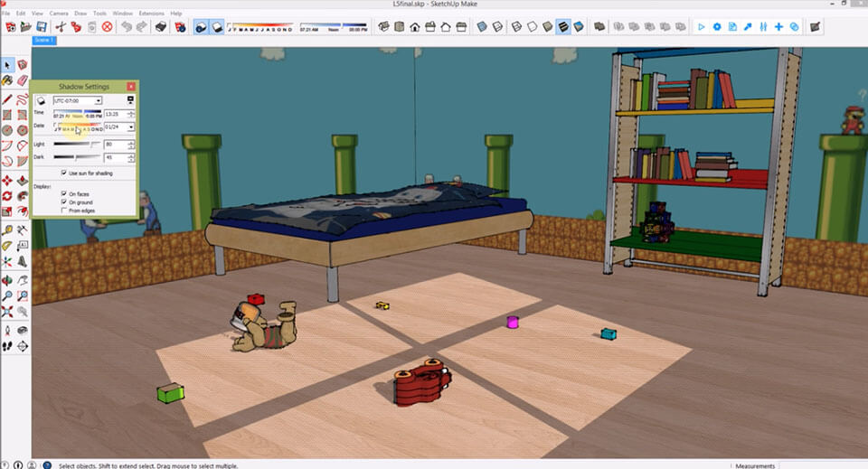Uncheck the 'On faces' display option
Viewport: 868px width, 469px height.
point(63,194)
